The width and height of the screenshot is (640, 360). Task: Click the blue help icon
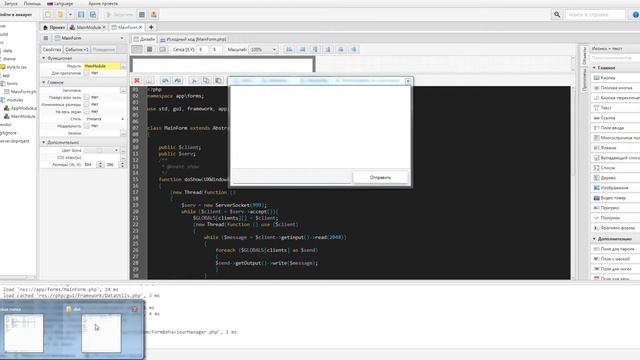636,15
